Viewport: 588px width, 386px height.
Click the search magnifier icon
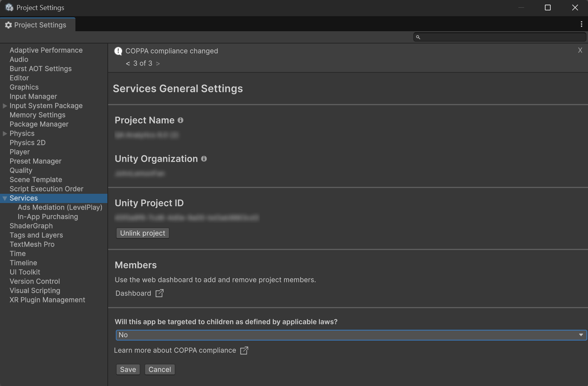(x=418, y=37)
